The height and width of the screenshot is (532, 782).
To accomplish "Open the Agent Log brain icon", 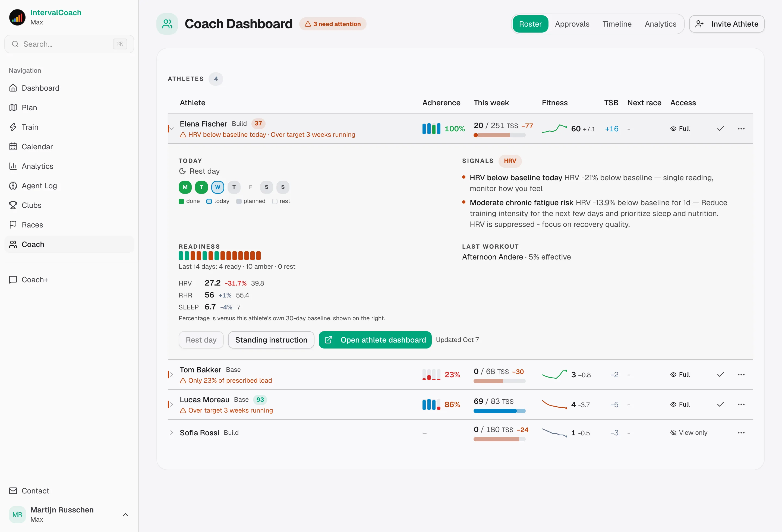I will [13, 186].
